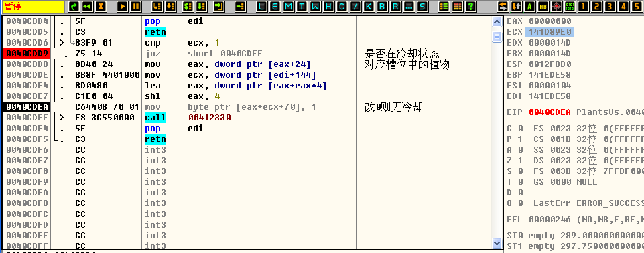The image size is (644, 253).
Task: Click the up-down arrows plugin icon
Action: tap(517, 6)
